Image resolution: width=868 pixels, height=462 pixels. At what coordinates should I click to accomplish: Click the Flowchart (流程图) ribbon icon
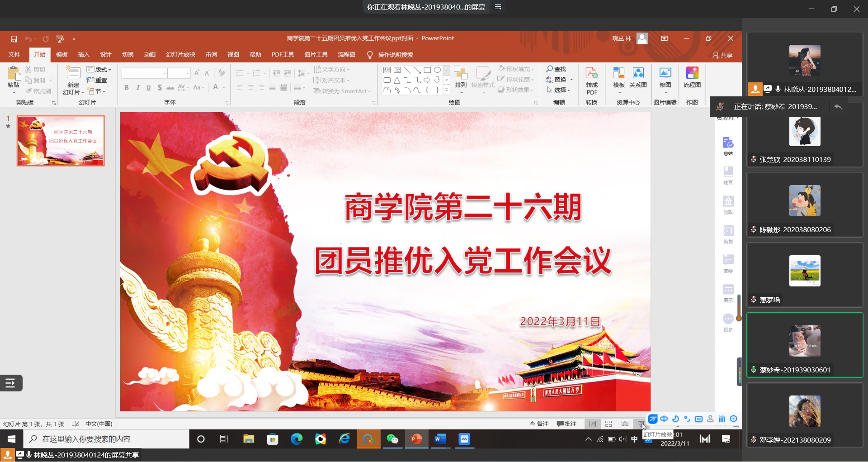point(692,73)
